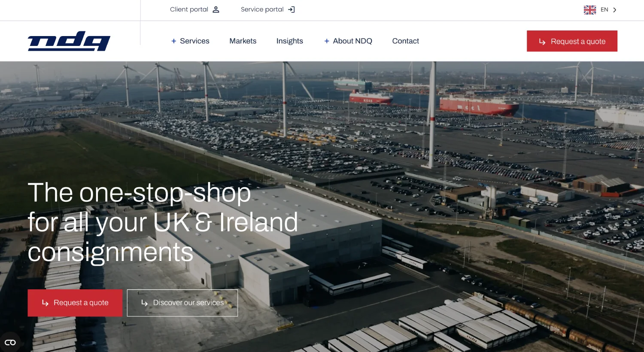Click the arrow icon in header Request a quote
This screenshot has height=352, width=644.
click(542, 42)
